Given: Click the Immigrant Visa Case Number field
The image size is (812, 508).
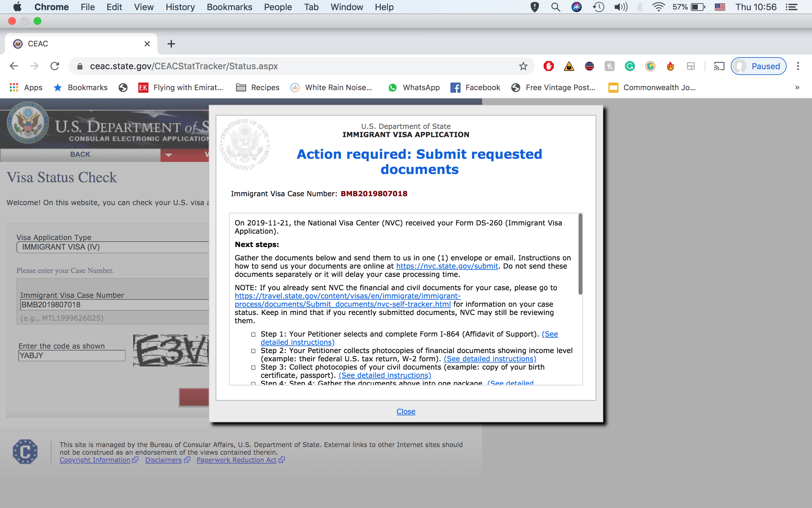Looking at the screenshot, I should [114, 305].
